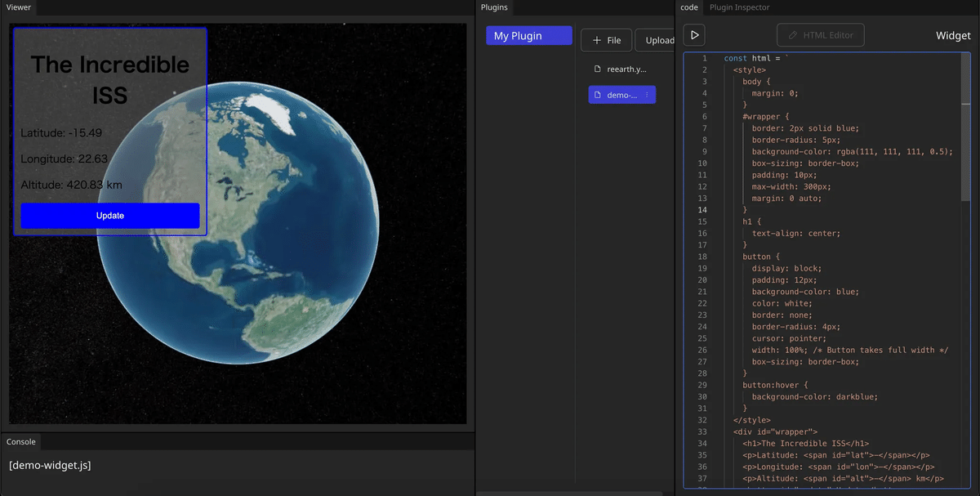Click the Upload button in Plugins

(x=659, y=40)
